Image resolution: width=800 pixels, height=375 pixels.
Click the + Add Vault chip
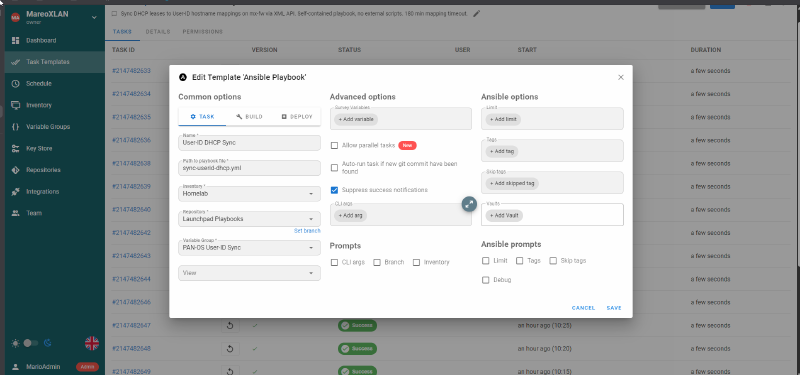point(504,216)
